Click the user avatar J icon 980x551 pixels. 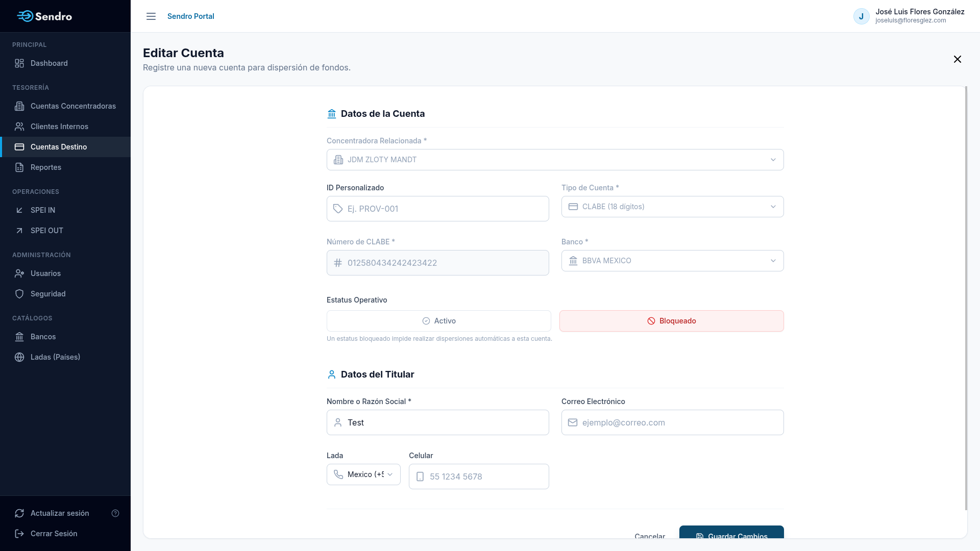coord(862,16)
